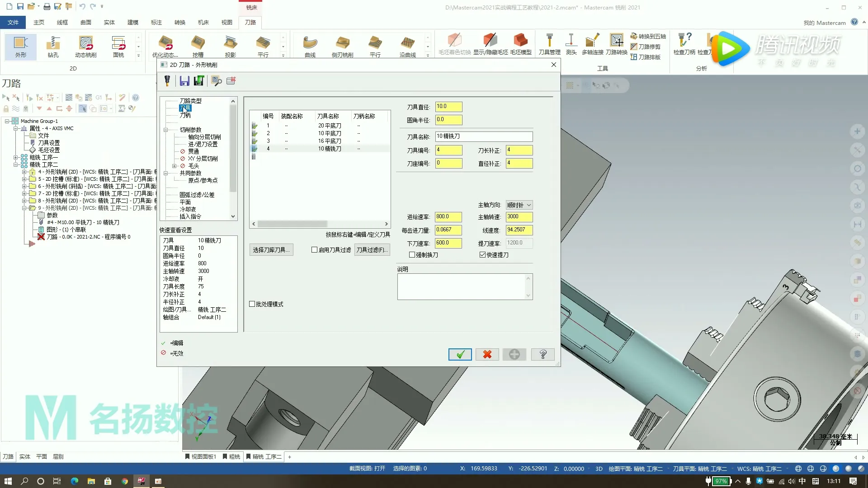
Task: Open the 主轴方向 dropdown
Action: click(x=519, y=205)
